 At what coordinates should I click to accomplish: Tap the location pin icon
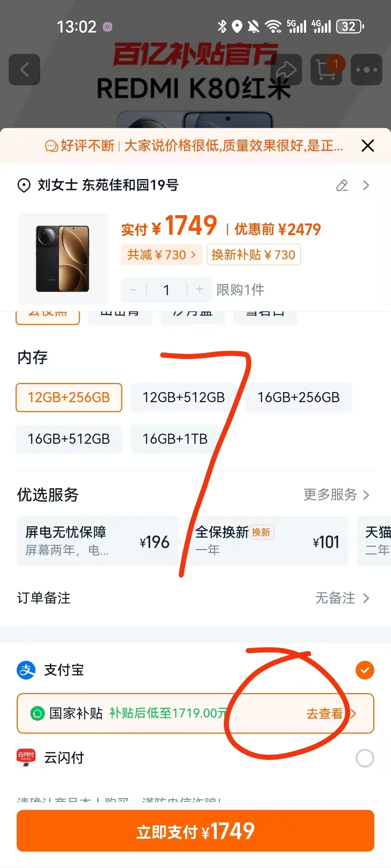24,186
